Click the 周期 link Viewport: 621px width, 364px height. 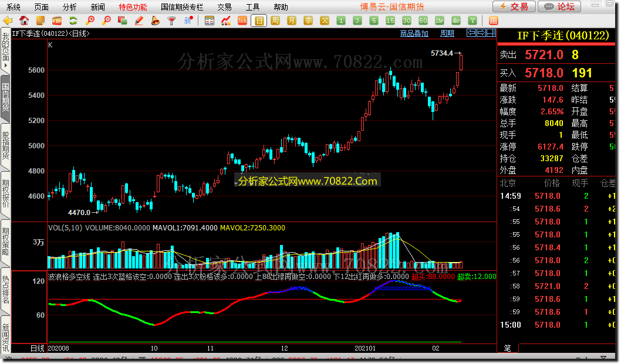(x=447, y=33)
